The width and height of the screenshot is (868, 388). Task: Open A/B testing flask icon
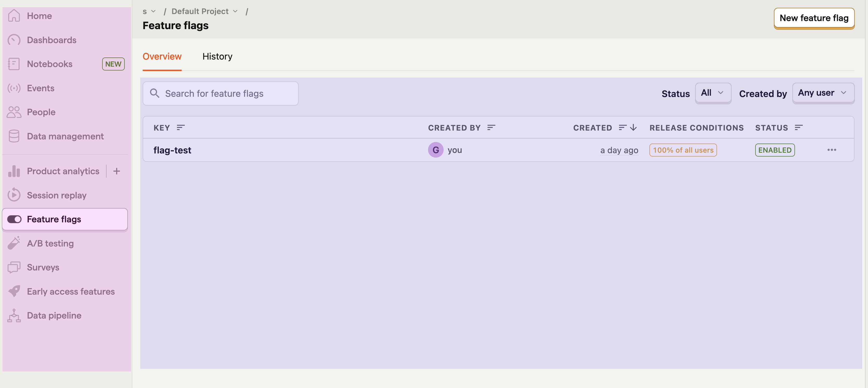click(x=14, y=243)
